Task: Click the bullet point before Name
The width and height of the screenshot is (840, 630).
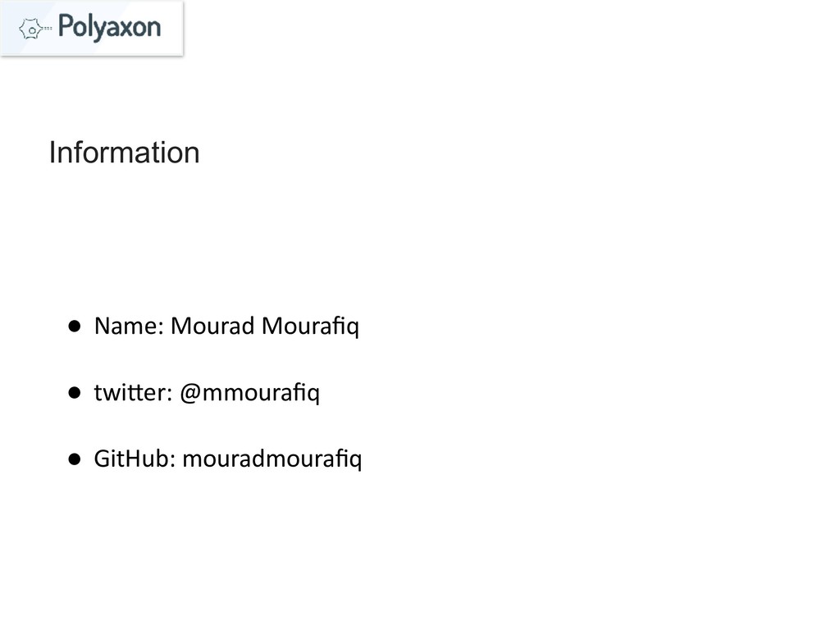Action: click(x=74, y=327)
